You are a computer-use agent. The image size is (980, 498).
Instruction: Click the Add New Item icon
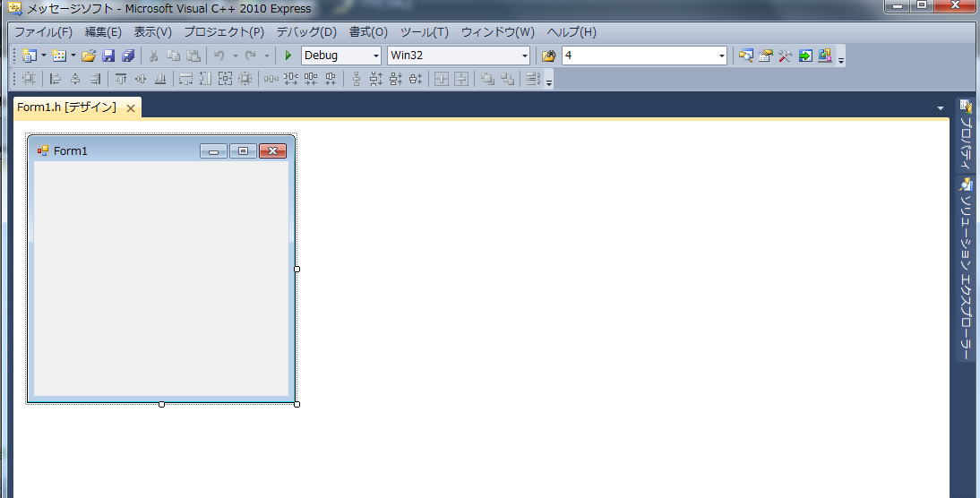tap(59, 56)
